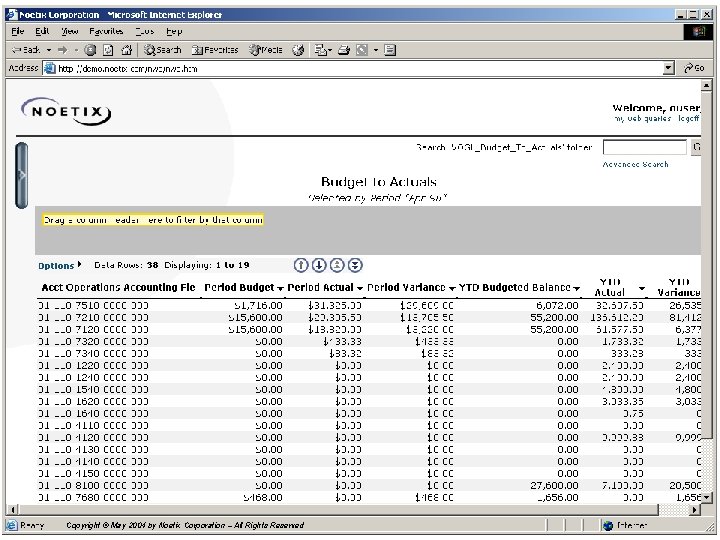Open the Favorites toolbar button

[x=215, y=49]
